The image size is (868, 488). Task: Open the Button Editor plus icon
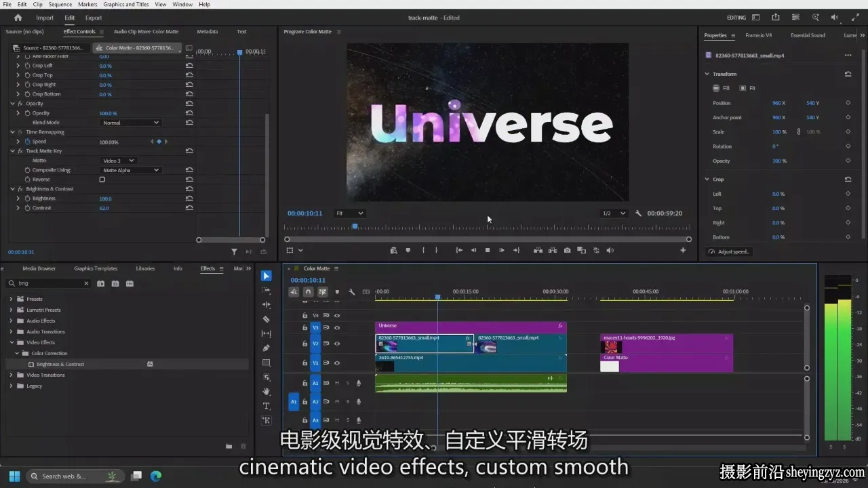tap(683, 250)
